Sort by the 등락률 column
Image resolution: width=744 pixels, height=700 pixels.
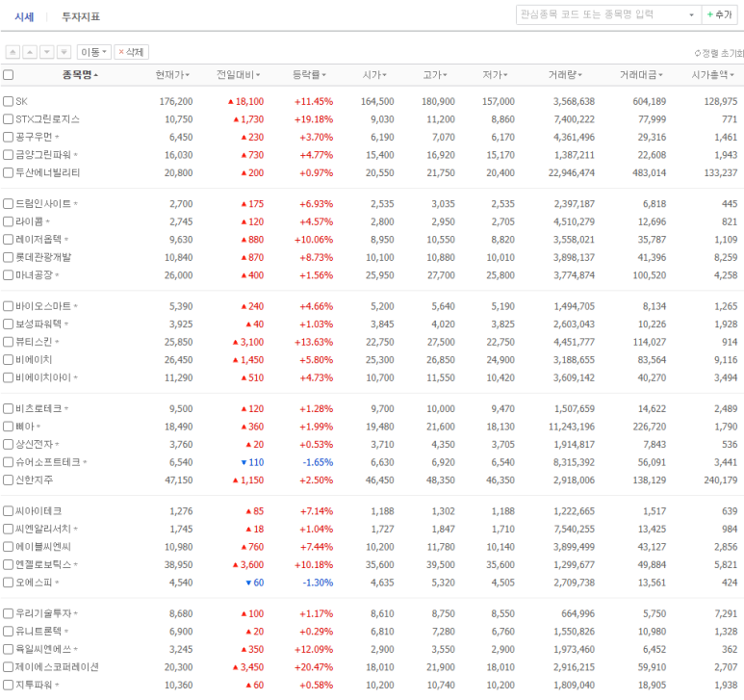[309, 75]
